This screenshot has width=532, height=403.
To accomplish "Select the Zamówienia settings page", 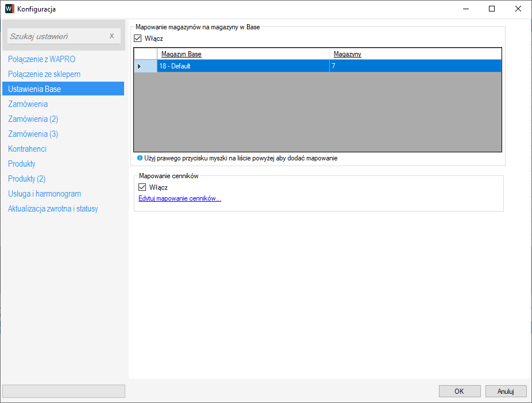I will 28,104.
